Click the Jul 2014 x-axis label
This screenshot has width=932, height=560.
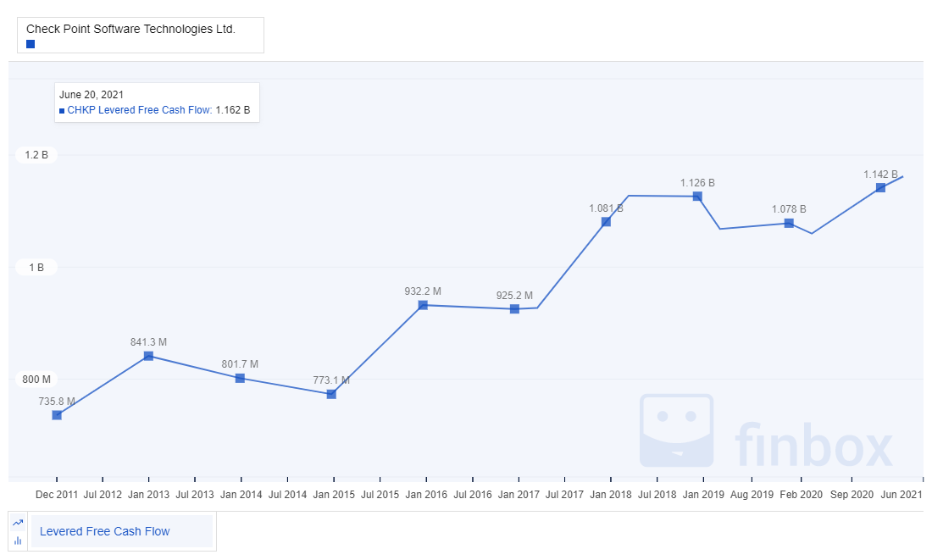pyautogui.click(x=288, y=495)
